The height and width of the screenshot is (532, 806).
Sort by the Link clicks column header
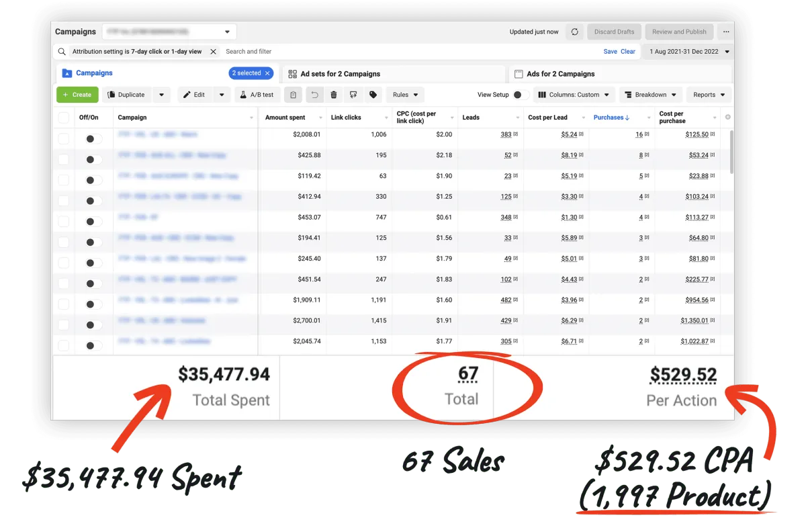[346, 118]
